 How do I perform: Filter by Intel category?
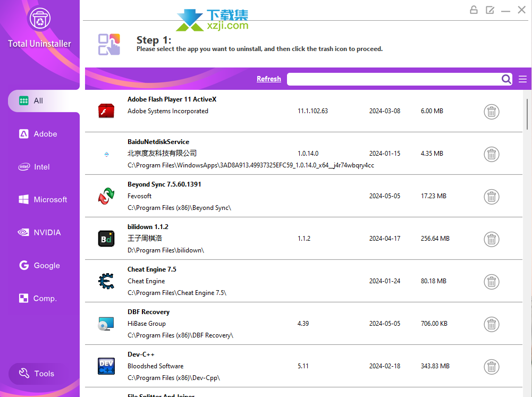[x=34, y=167]
